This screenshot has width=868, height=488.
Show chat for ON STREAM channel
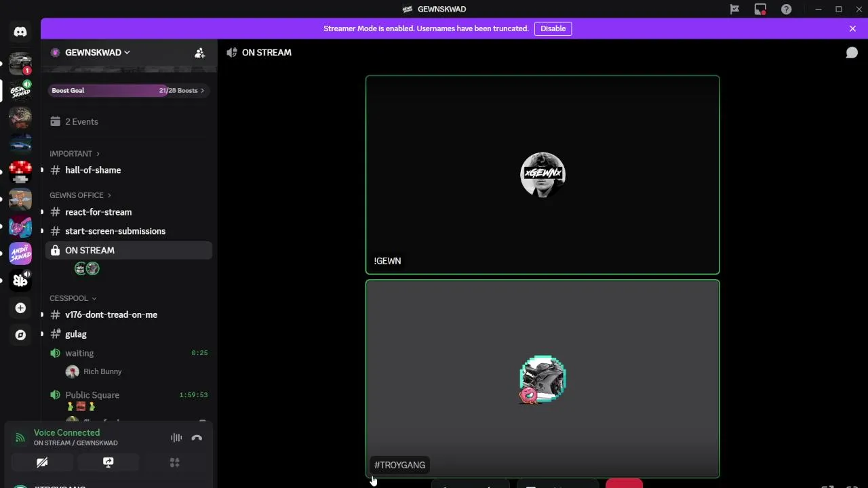pyautogui.click(x=852, y=52)
